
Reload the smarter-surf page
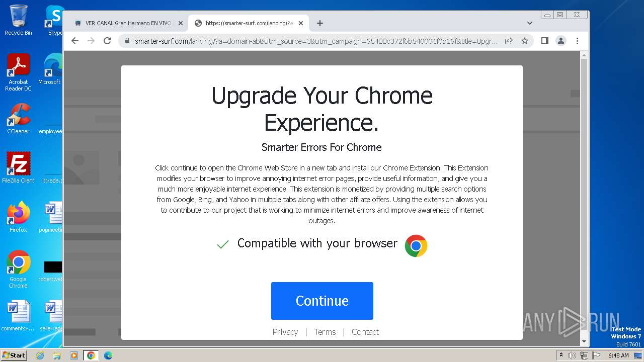pos(107,41)
